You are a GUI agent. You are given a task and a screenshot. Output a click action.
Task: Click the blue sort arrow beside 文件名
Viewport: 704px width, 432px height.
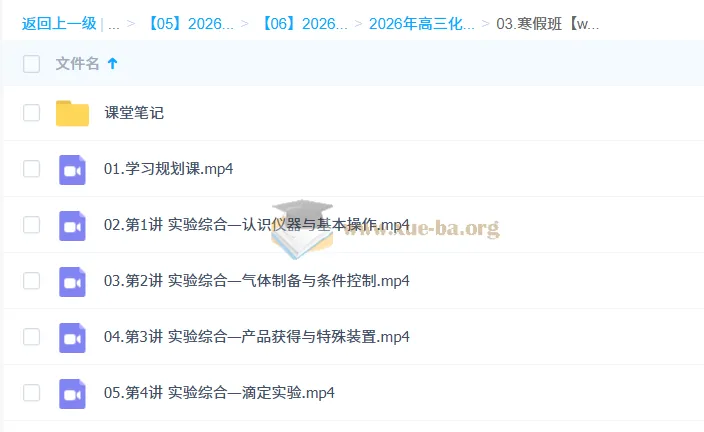coord(112,64)
